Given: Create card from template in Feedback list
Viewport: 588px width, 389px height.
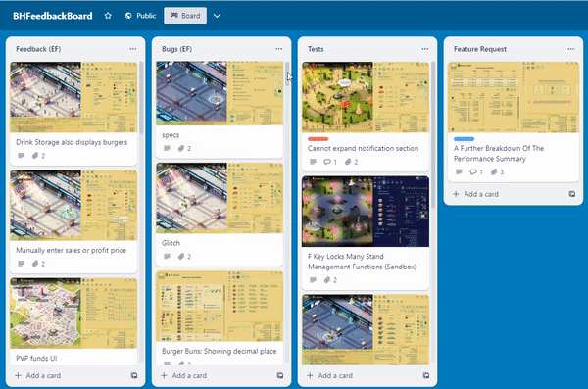Looking at the screenshot, I should coord(134,375).
